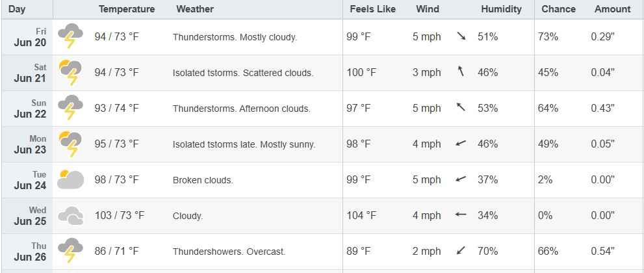Viewport: 644px width, 273px height.
Task: Select the Sat Jun 21 day cell
Action: 27,73
